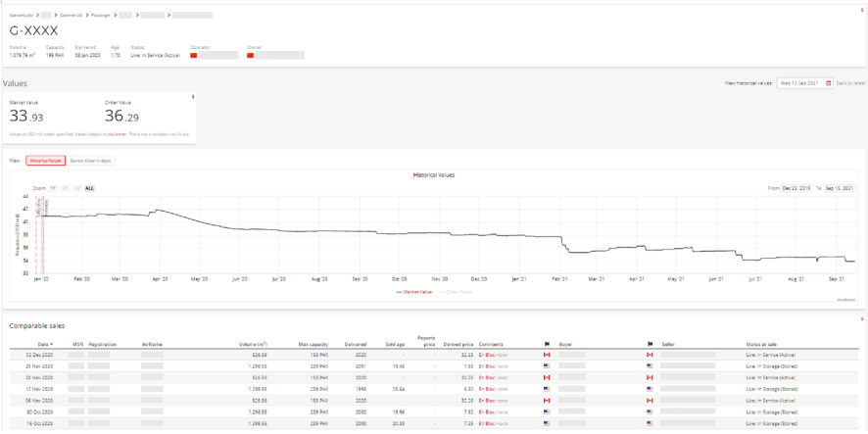This screenshot has height=434, width=868.
Task: Set chart zoom to 1Y
Action: [53, 188]
